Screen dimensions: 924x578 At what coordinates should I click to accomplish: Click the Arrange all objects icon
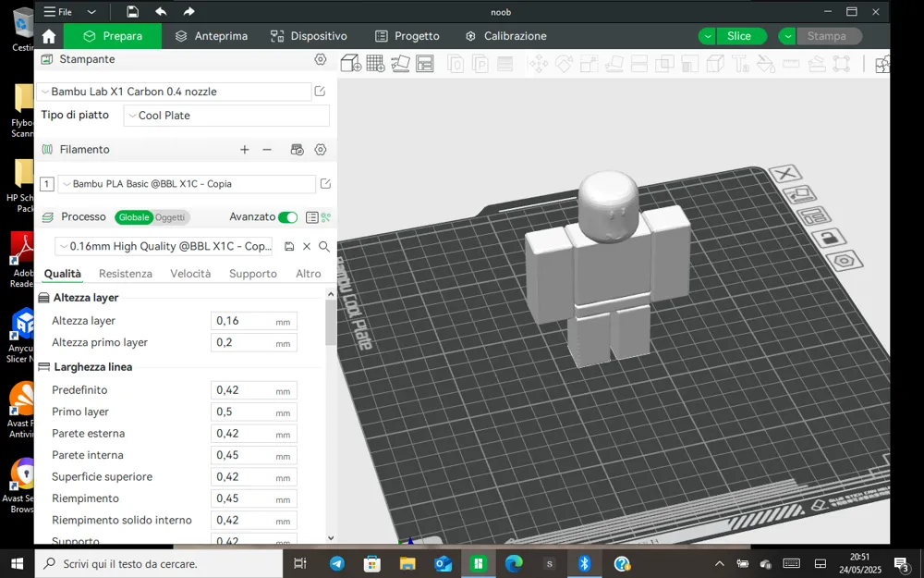[x=426, y=63]
